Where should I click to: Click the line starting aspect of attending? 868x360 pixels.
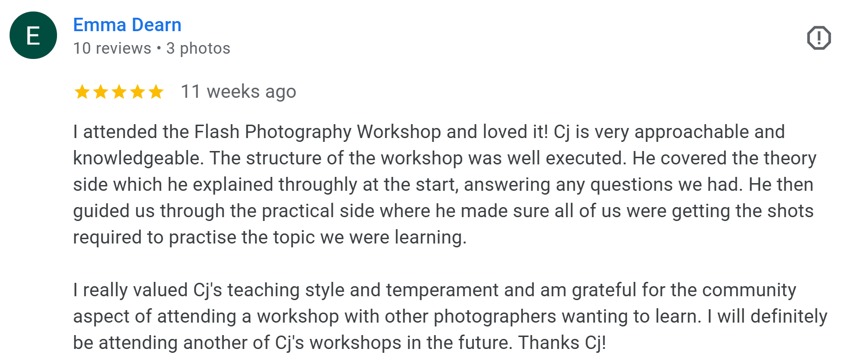(x=450, y=316)
